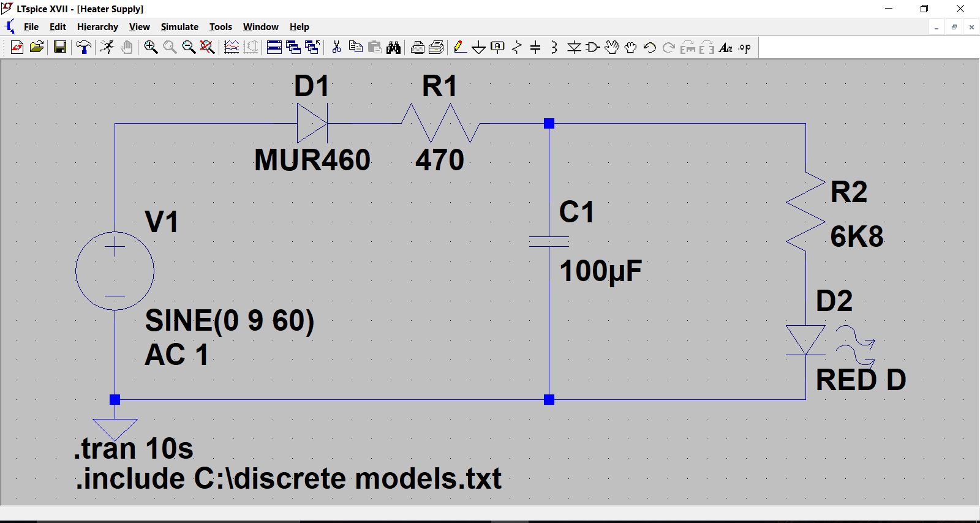Open the File menu
980x523 pixels.
tap(31, 27)
